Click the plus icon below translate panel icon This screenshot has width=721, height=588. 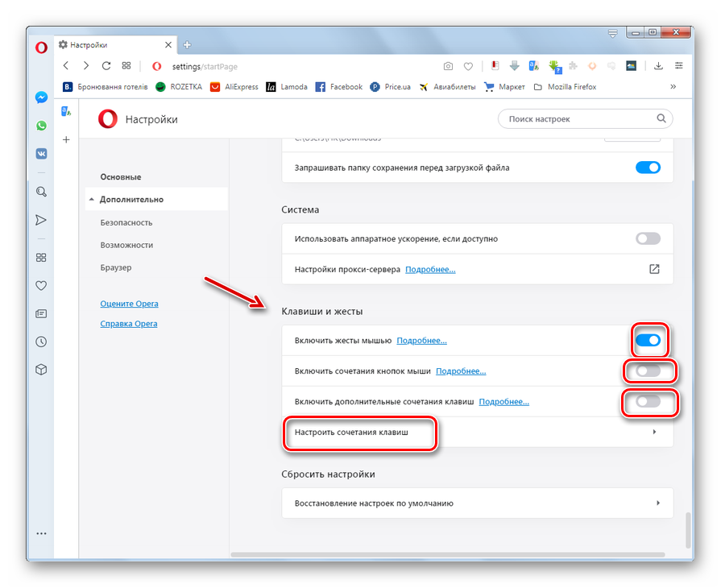[66, 139]
